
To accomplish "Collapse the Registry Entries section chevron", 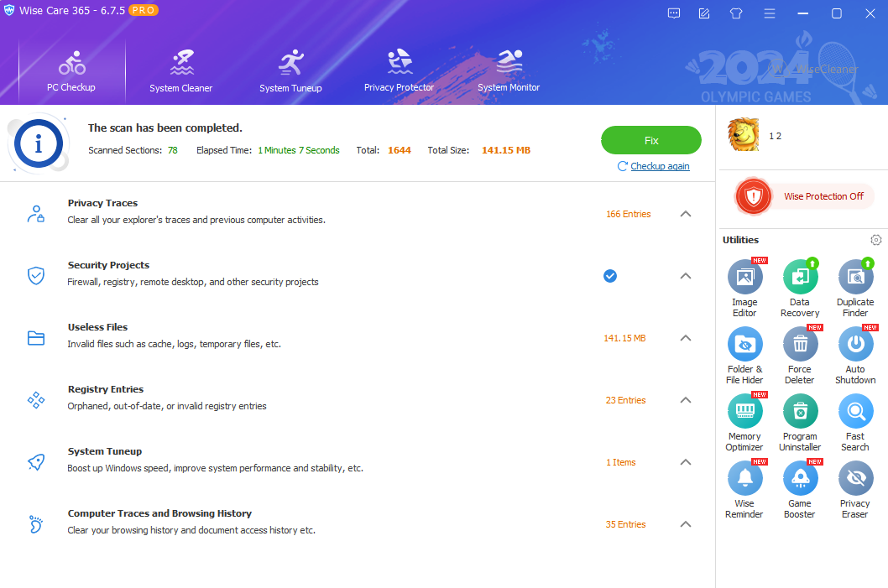I will pyautogui.click(x=685, y=400).
